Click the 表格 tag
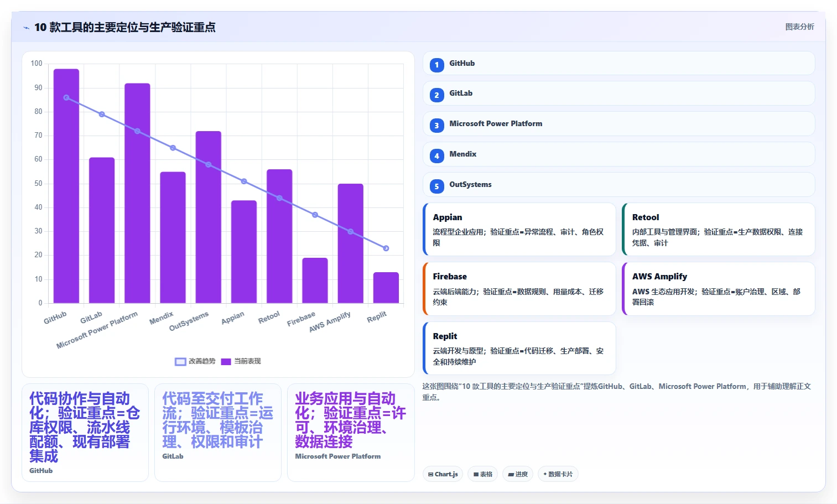The image size is (837, 504). click(x=482, y=474)
